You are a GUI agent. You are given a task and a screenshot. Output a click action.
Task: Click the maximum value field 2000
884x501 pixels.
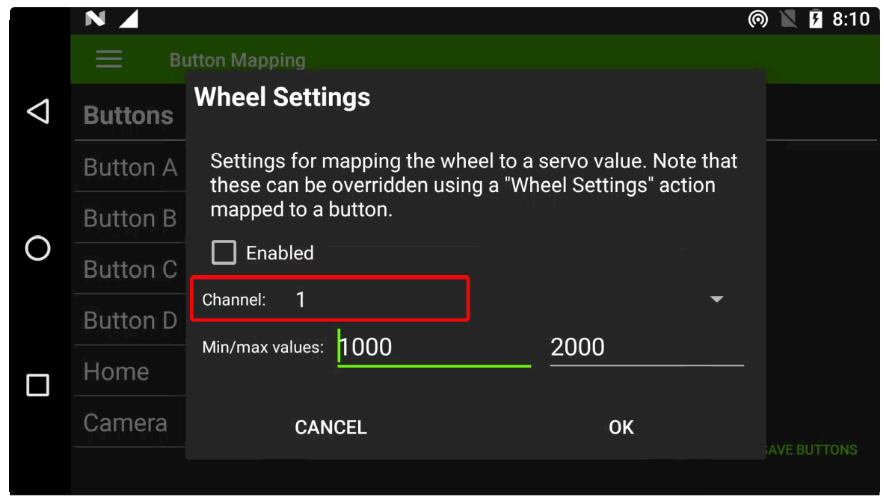pos(646,347)
